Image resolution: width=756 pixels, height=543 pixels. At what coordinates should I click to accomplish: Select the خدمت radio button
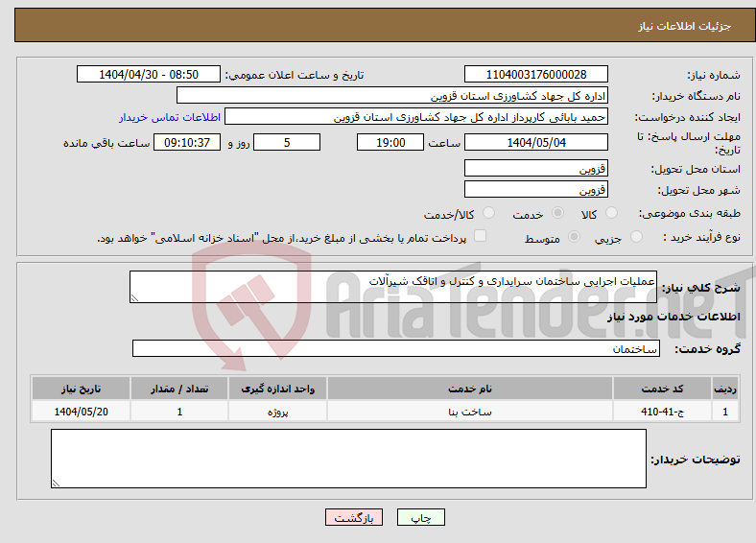tap(557, 213)
